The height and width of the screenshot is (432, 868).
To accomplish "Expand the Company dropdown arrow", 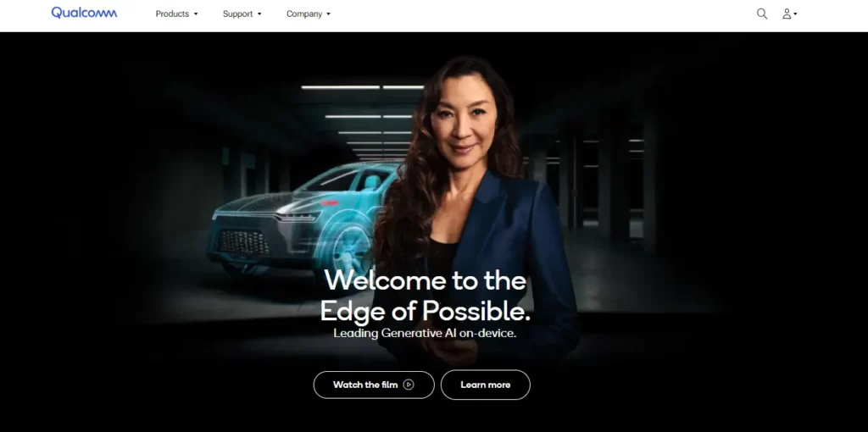I will coord(328,14).
